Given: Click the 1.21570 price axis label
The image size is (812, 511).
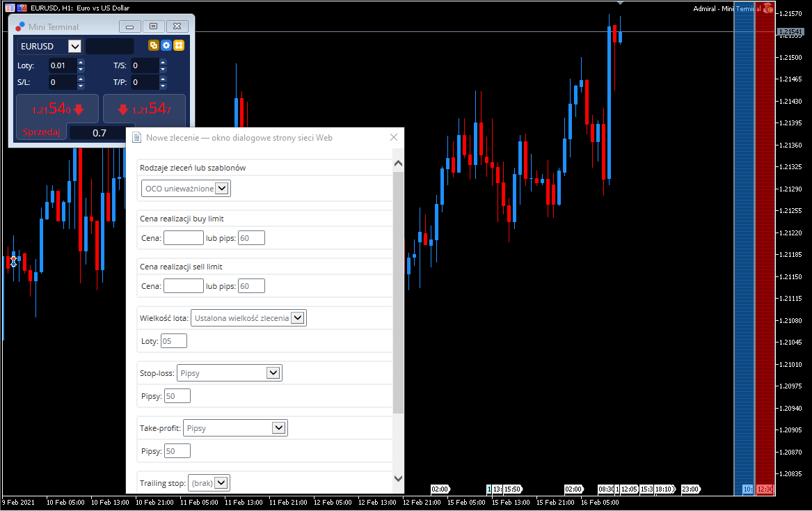Looking at the screenshot, I should [x=790, y=13].
